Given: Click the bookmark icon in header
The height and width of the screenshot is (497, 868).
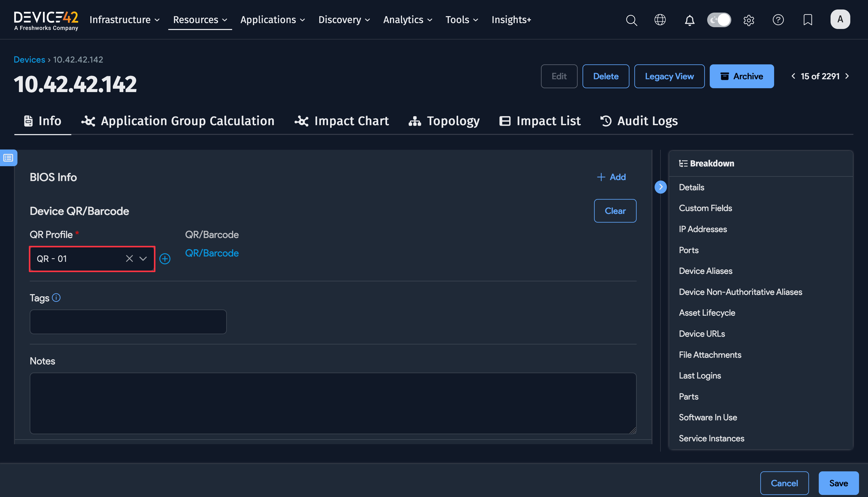Looking at the screenshot, I should tap(807, 20).
